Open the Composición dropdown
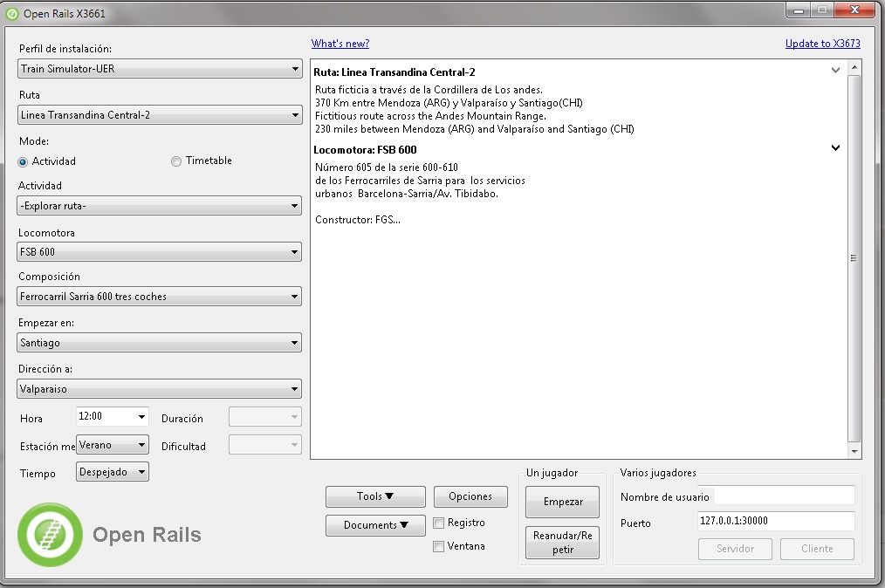885x588 pixels. point(160,297)
